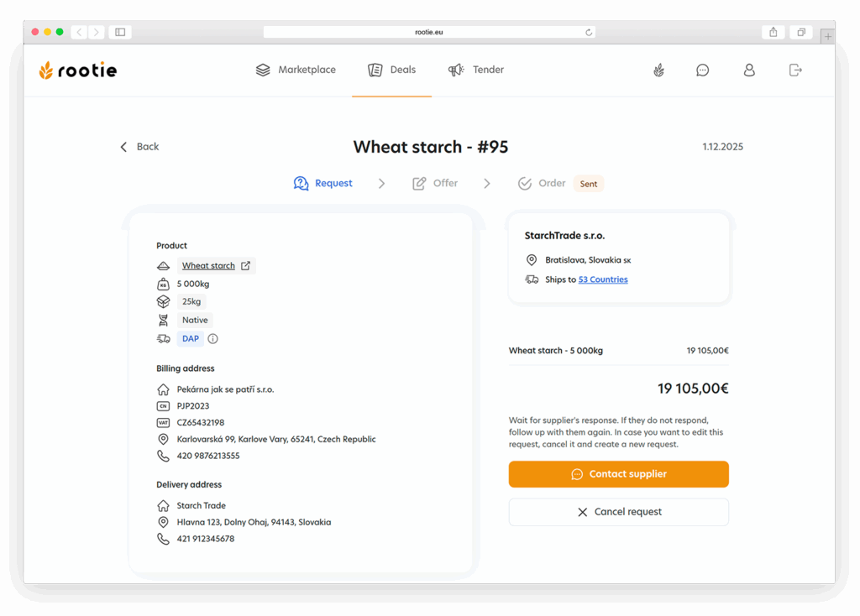Toggle the browser sidebar button
860x616 pixels.
120,33
